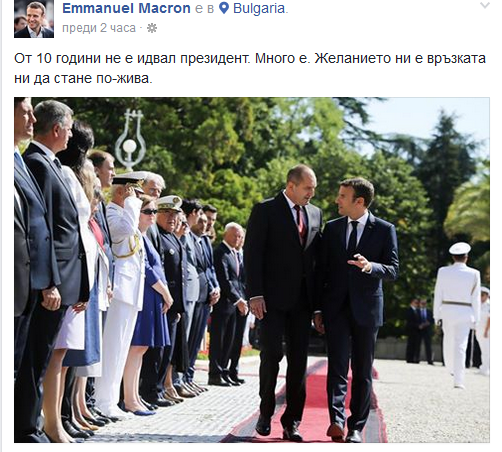Open the attached post photo
Image resolution: width=502 pixels, height=452 pixels.
[252, 270]
